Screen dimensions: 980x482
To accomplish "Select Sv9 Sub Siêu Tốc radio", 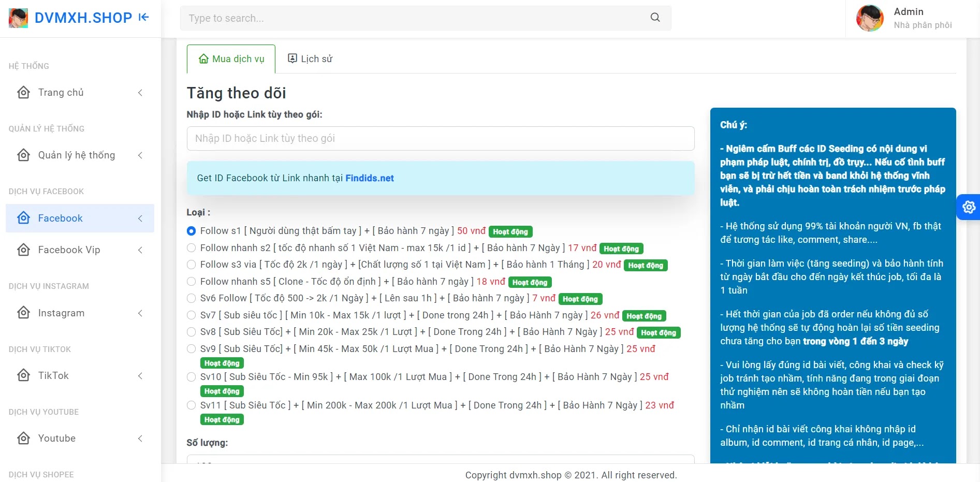I will [x=191, y=349].
